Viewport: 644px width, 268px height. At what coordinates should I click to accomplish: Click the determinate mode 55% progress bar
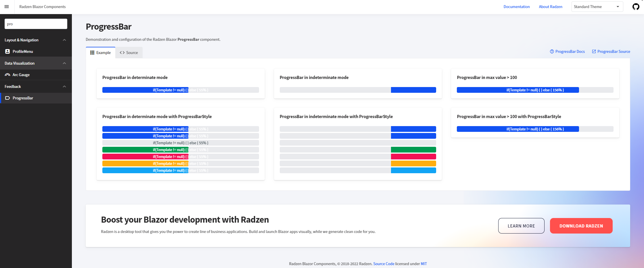[181, 90]
